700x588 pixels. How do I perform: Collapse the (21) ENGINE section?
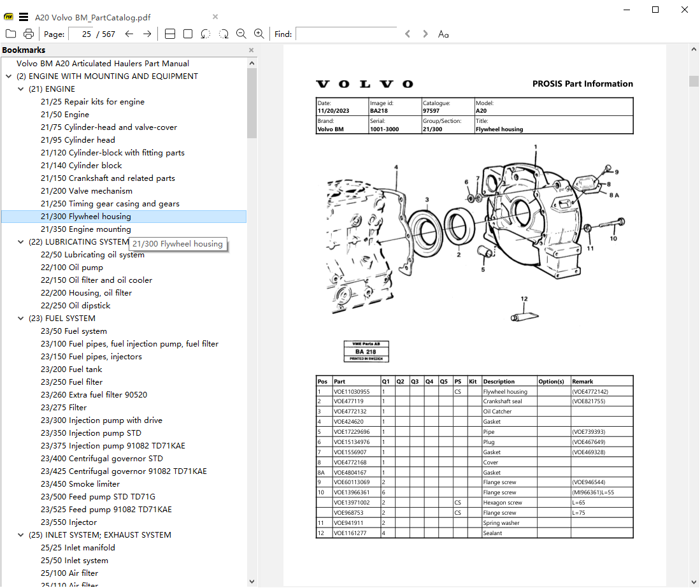[x=20, y=89]
